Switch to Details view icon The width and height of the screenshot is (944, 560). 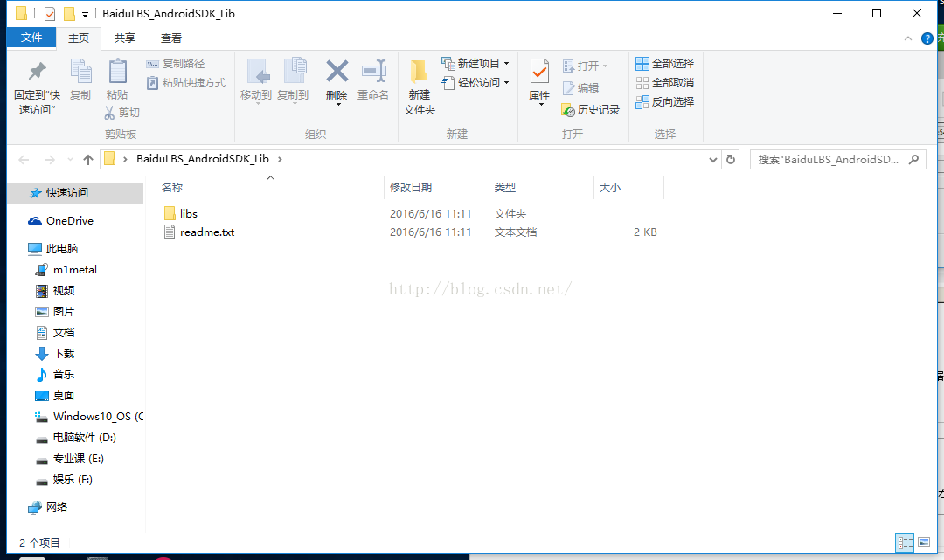point(905,543)
